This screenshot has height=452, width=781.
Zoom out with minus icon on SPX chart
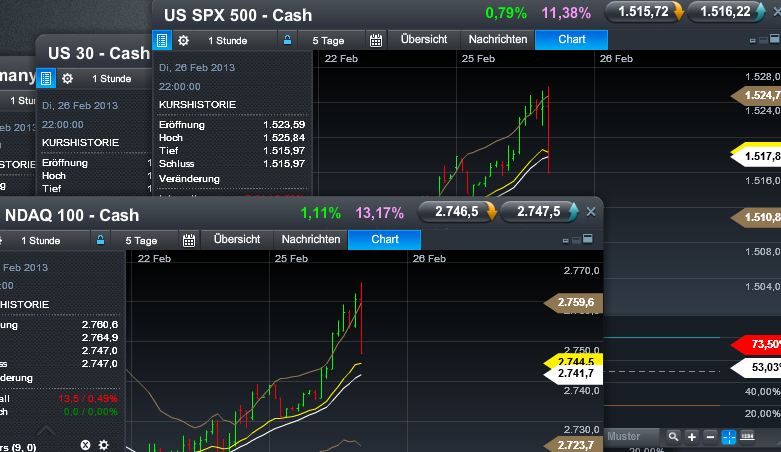pyautogui.click(x=710, y=437)
